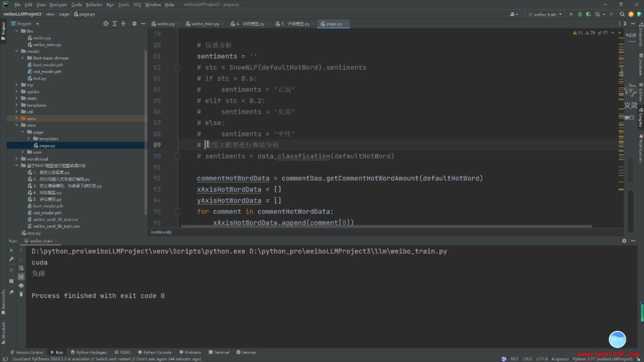Open best_model.pth under model folder

tap(48, 65)
